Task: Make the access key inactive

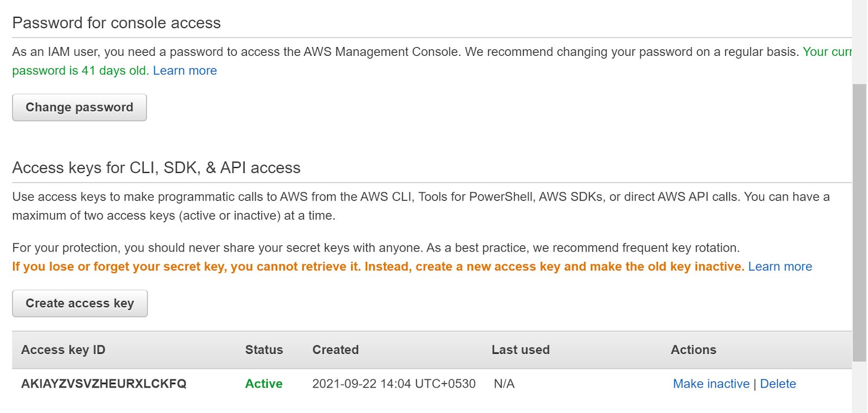Action: (x=711, y=384)
